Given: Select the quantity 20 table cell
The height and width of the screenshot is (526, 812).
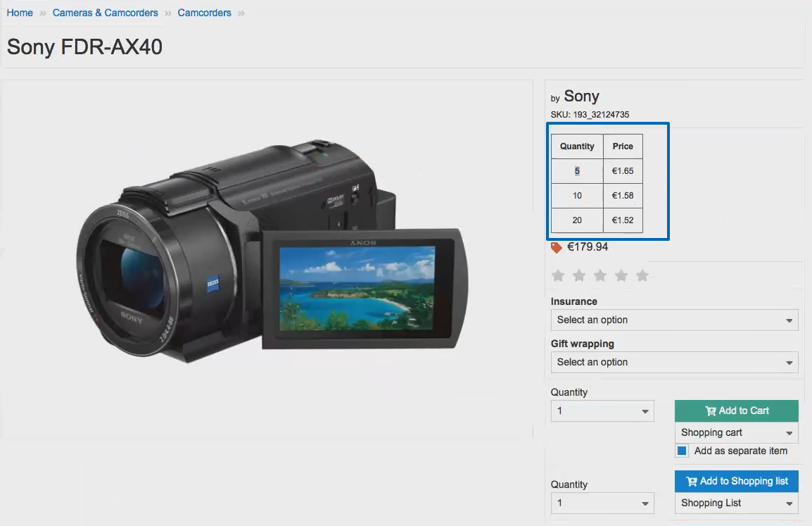Looking at the screenshot, I should [x=577, y=220].
